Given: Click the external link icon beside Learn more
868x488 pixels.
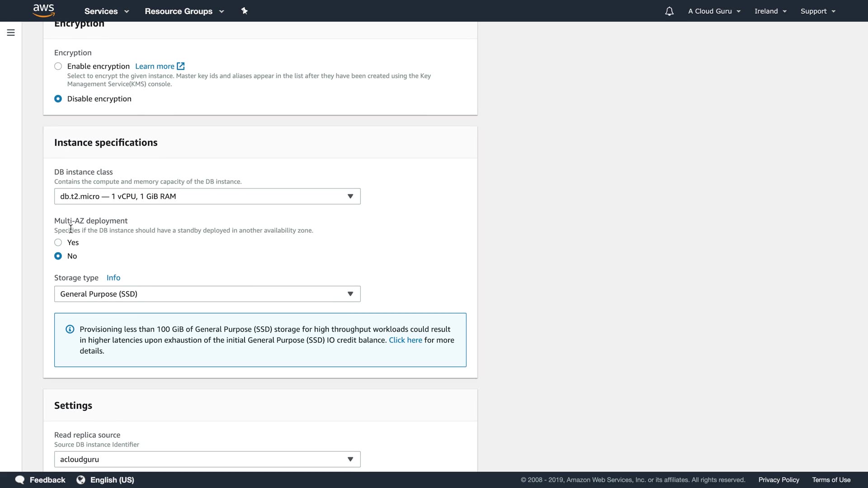Looking at the screenshot, I should point(181,66).
